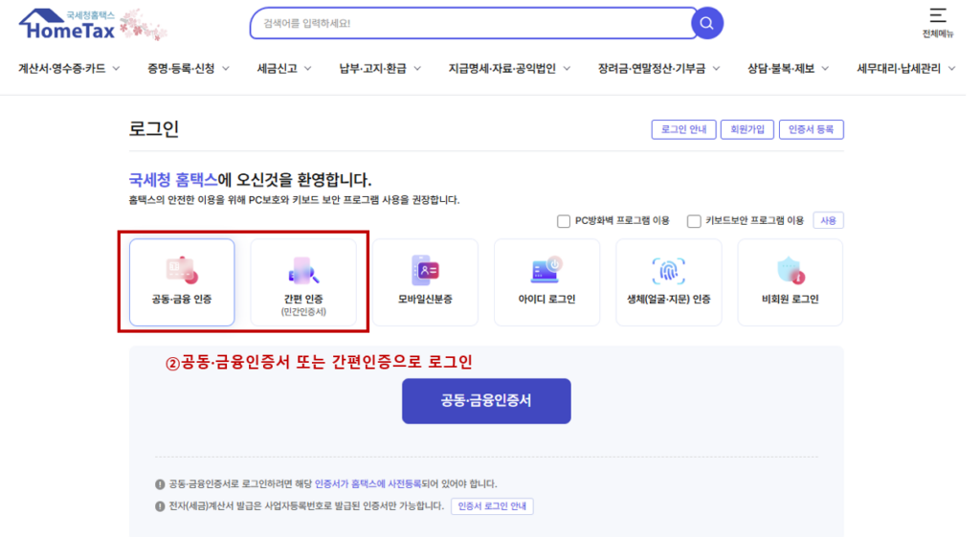Expand the 상담·불복·제보 menu
Screen dimensions: 980x537
click(789, 69)
